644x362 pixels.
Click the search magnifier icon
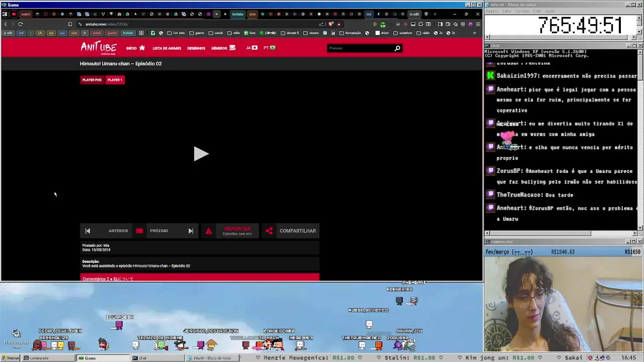(x=397, y=48)
